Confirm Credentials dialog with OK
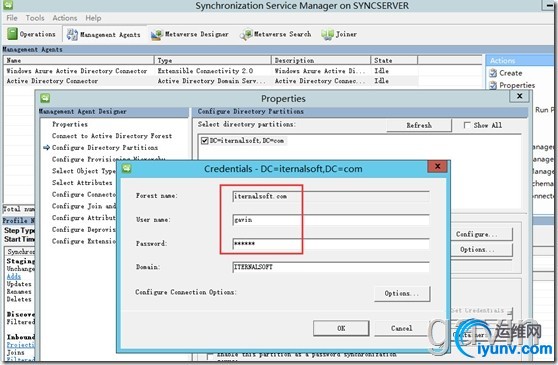558x365 pixels. (x=341, y=328)
